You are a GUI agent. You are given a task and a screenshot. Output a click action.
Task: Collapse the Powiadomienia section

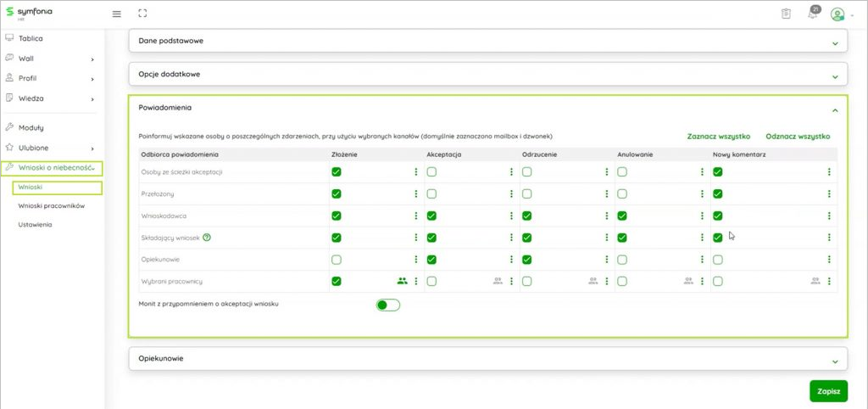(834, 109)
